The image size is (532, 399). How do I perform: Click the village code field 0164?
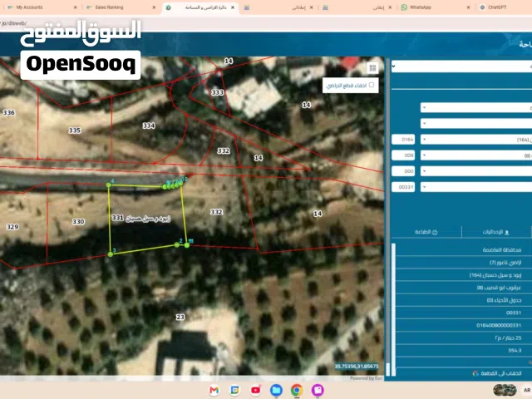tap(403, 140)
